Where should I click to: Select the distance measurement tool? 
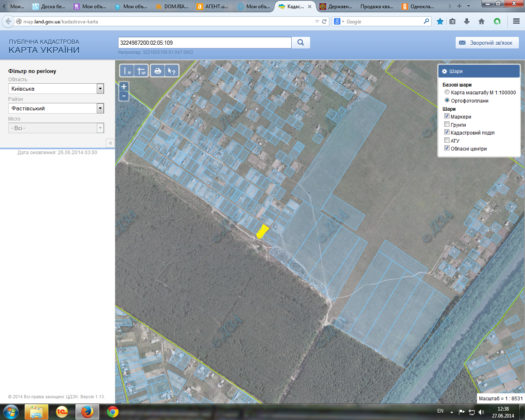click(x=128, y=71)
